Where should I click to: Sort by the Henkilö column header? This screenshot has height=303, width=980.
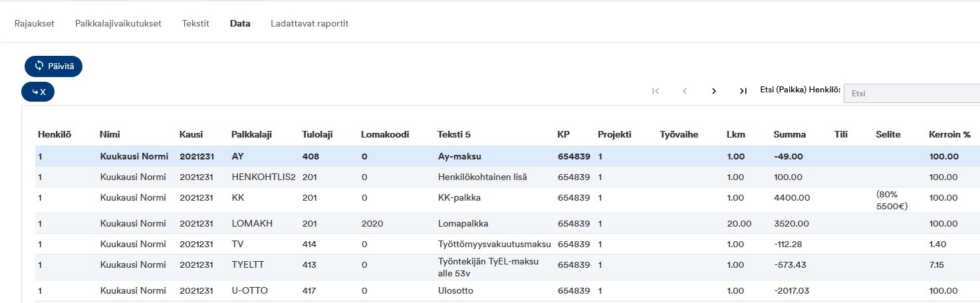[x=55, y=134]
